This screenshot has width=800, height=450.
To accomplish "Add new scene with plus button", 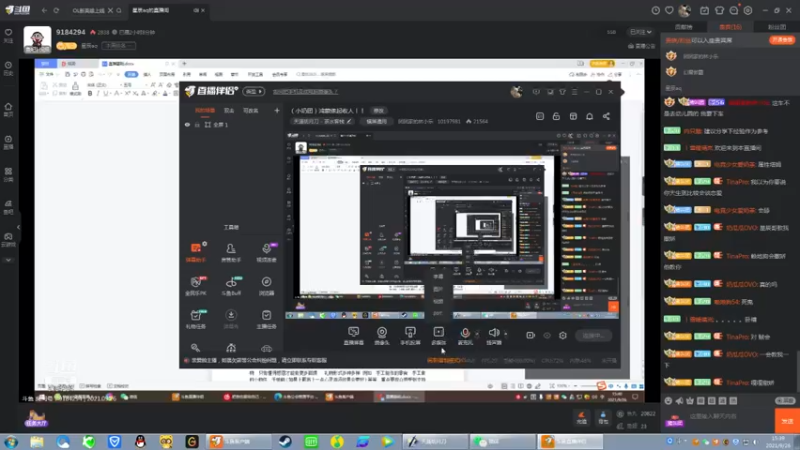I will pos(277,110).
